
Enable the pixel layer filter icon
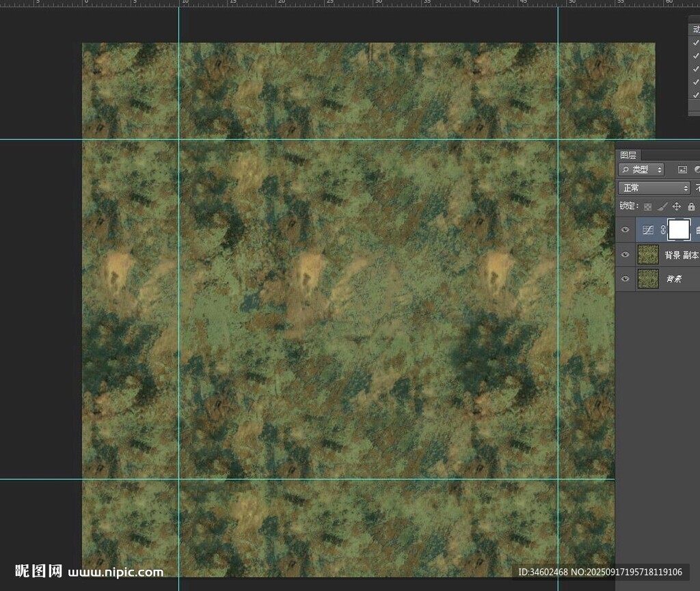pyautogui.click(x=682, y=169)
